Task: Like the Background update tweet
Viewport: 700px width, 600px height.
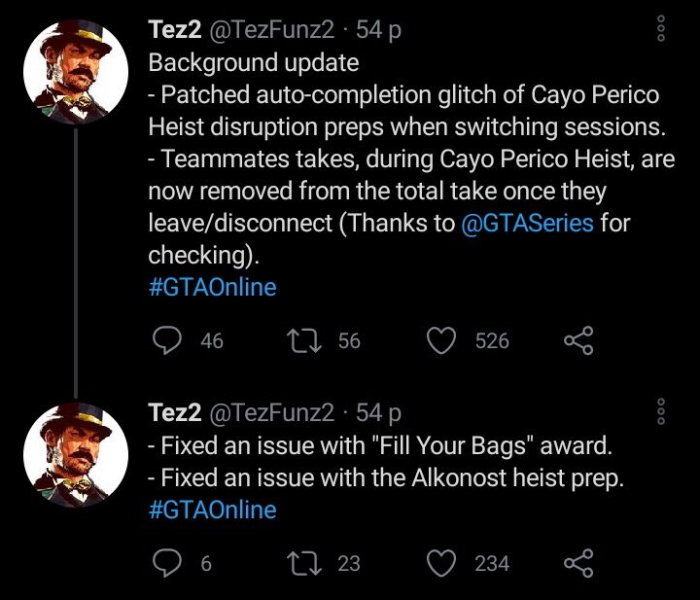Action: pyautogui.click(x=442, y=340)
